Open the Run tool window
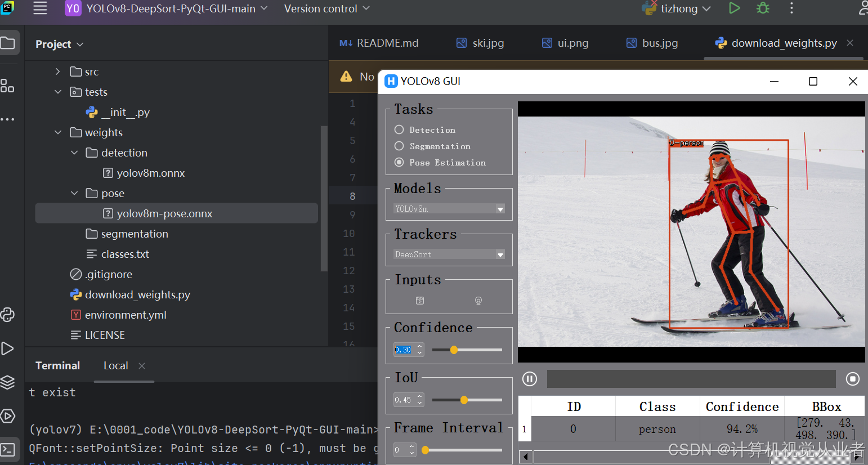Viewport: 868px width, 465px height. coord(7,348)
